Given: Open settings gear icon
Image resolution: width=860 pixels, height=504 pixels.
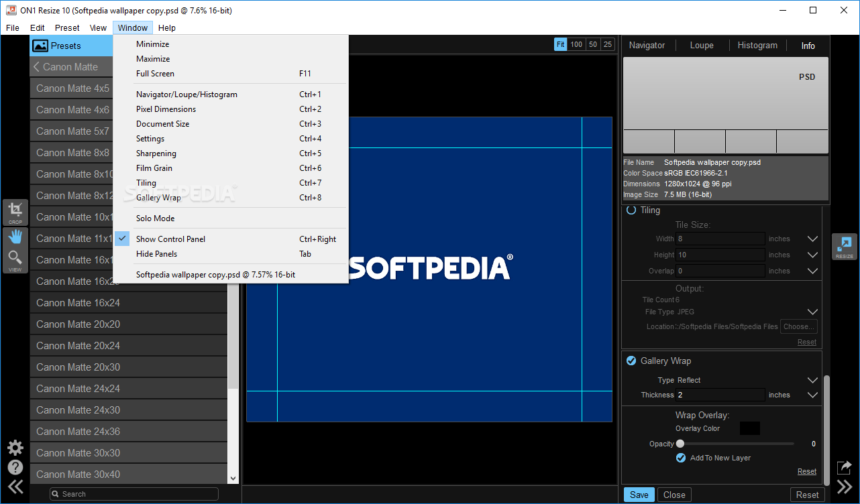Looking at the screenshot, I should tap(15, 447).
